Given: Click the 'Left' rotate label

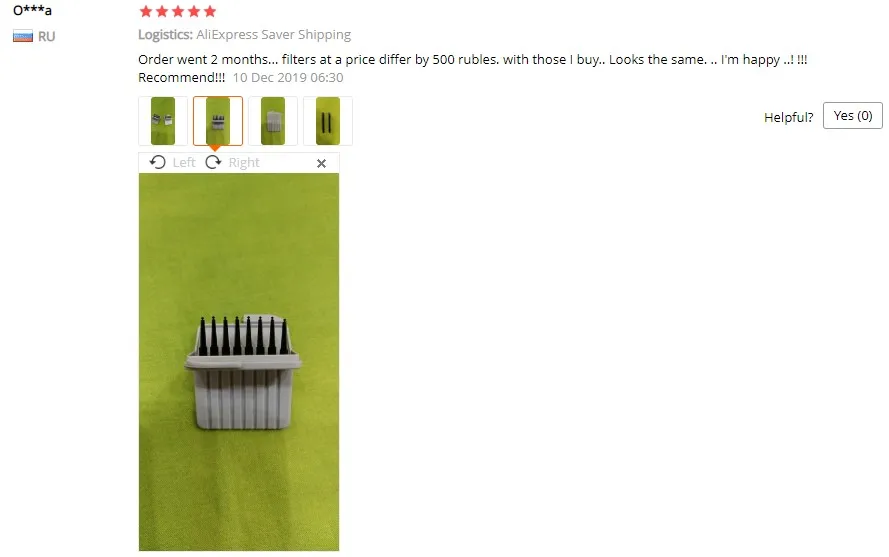Looking at the screenshot, I should coord(184,163).
